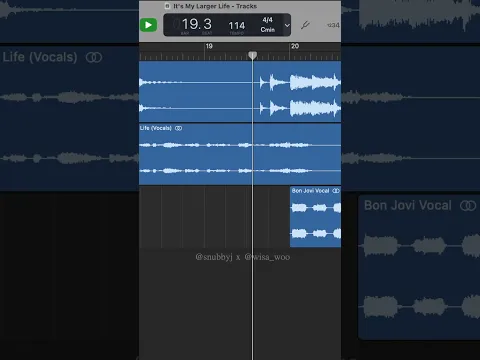Select the Bon Jovi Vocal audio region
This screenshot has height=360, width=480.
tap(315, 217)
